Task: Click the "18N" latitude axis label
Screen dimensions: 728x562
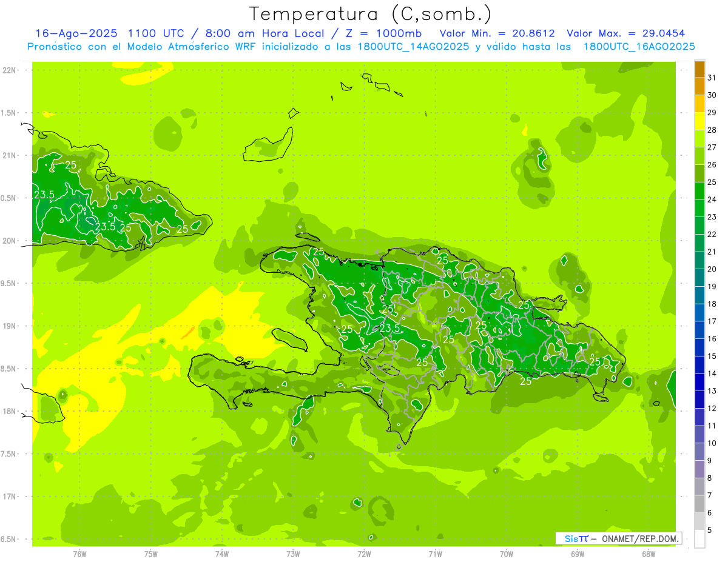Action: click(9, 411)
